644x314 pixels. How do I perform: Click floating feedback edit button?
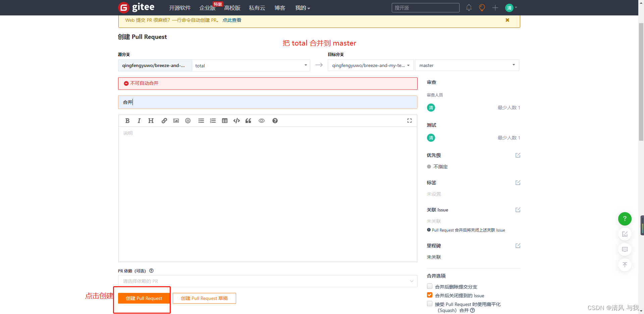pyautogui.click(x=625, y=234)
